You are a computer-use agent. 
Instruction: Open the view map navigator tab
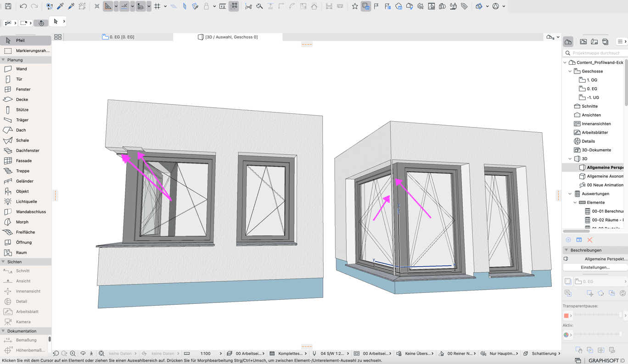[x=583, y=42]
